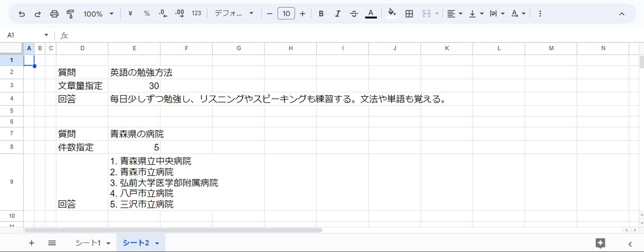Viewport: 644px width, 252px height.
Task: Toggle the side panel chevron
Action: pos(630,244)
